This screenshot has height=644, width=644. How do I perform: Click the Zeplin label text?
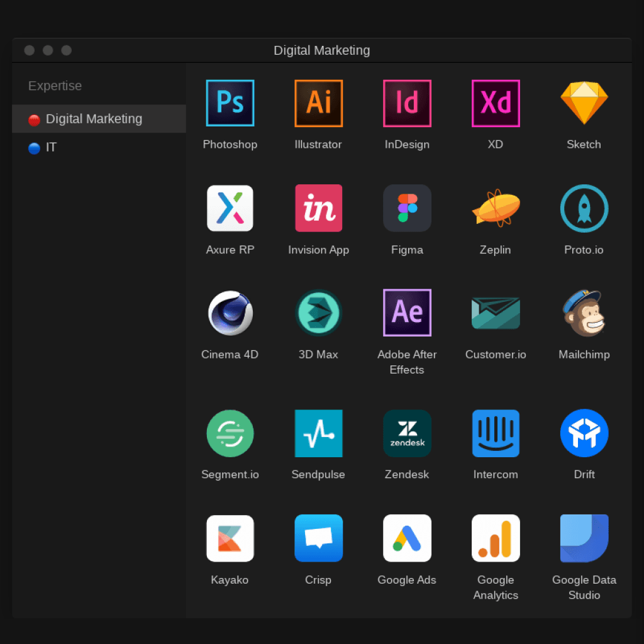(x=496, y=250)
